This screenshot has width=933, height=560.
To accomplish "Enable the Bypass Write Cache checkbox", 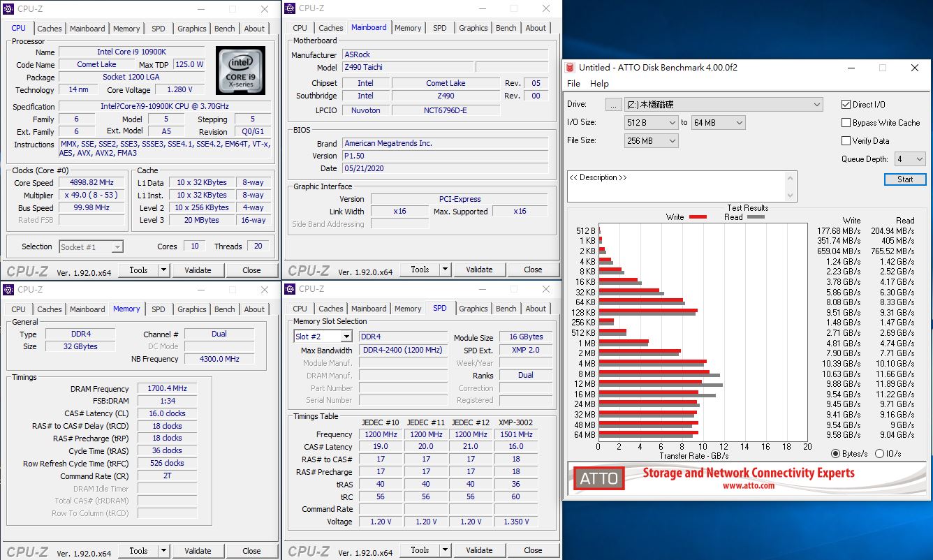I will click(x=846, y=123).
